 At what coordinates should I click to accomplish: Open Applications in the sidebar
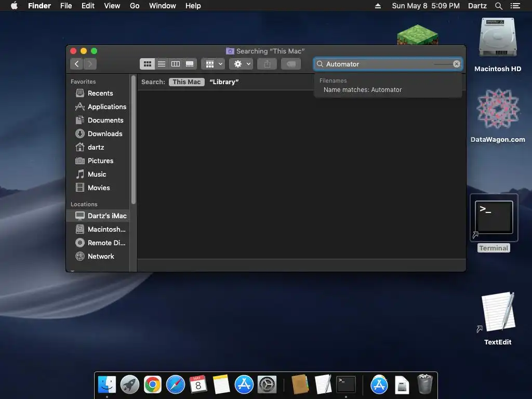[x=98, y=107]
